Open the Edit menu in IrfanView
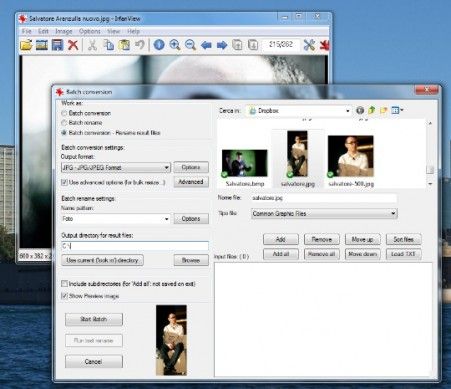Screen dimensions: 451x389 pos(43,31)
